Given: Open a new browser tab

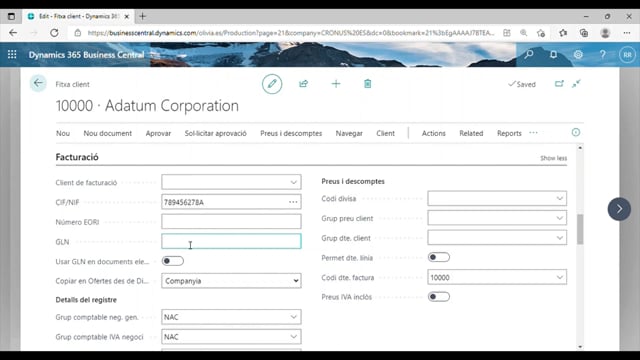Looking at the screenshot, I should [142, 16].
